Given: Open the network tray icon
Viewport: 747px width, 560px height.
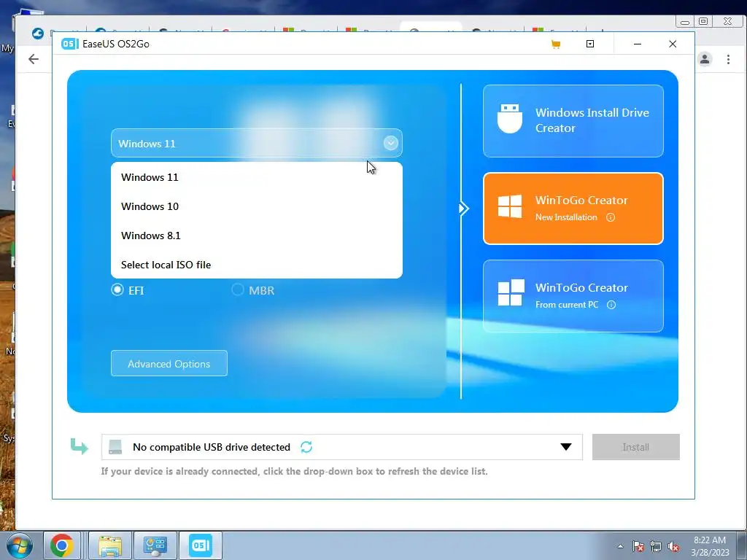Looking at the screenshot, I should click(656, 546).
